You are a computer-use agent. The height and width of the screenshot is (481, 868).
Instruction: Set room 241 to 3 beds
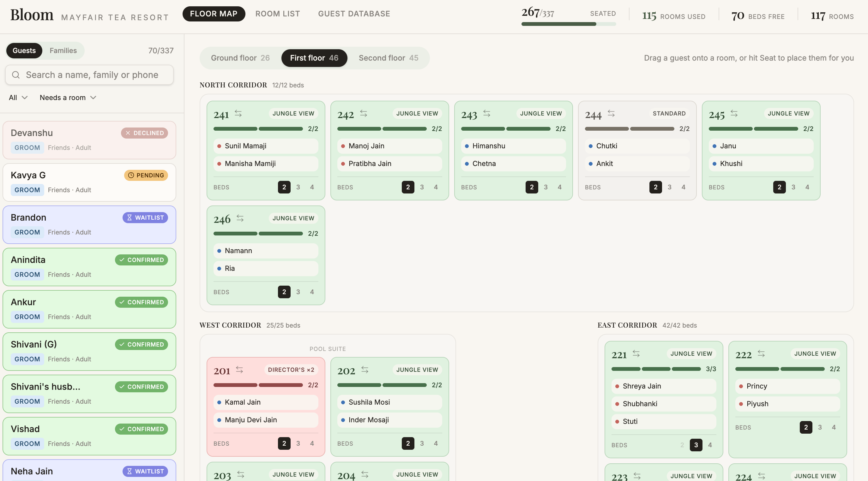(x=298, y=187)
